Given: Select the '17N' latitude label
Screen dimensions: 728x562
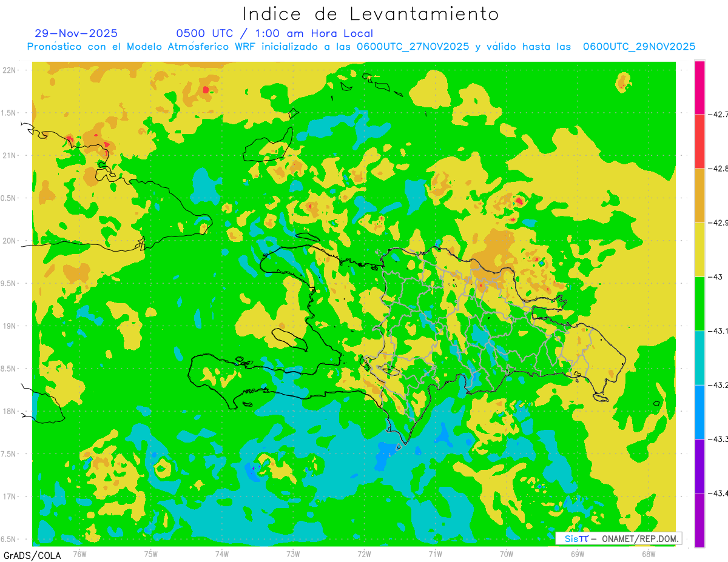Looking at the screenshot, I should [x=10, y=497].
